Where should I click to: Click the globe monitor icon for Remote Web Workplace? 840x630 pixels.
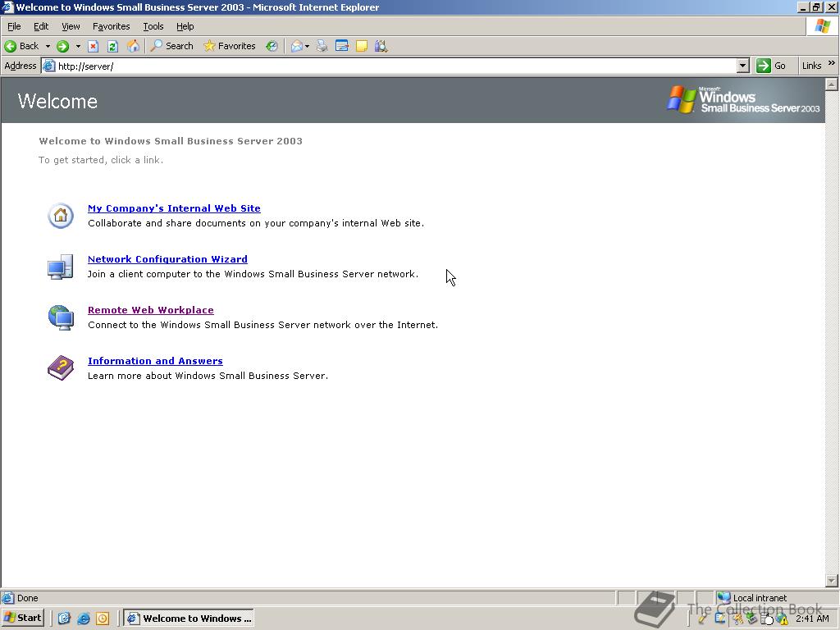point(61,317)
